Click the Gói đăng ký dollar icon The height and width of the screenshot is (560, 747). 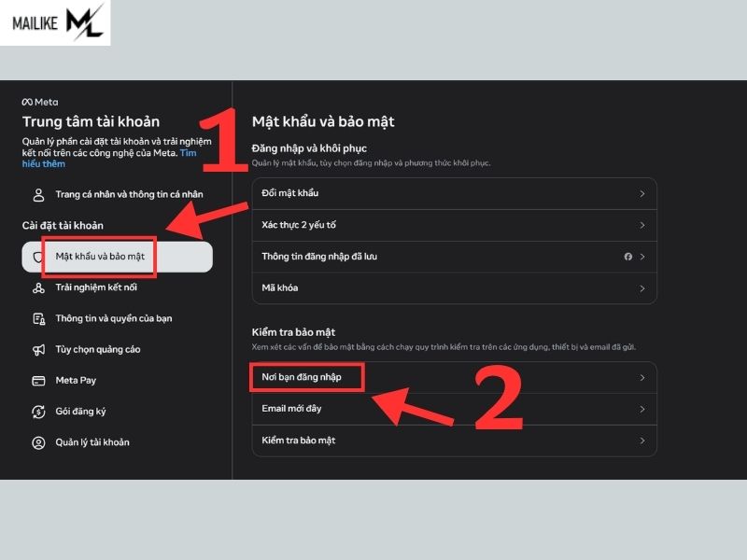38,412
